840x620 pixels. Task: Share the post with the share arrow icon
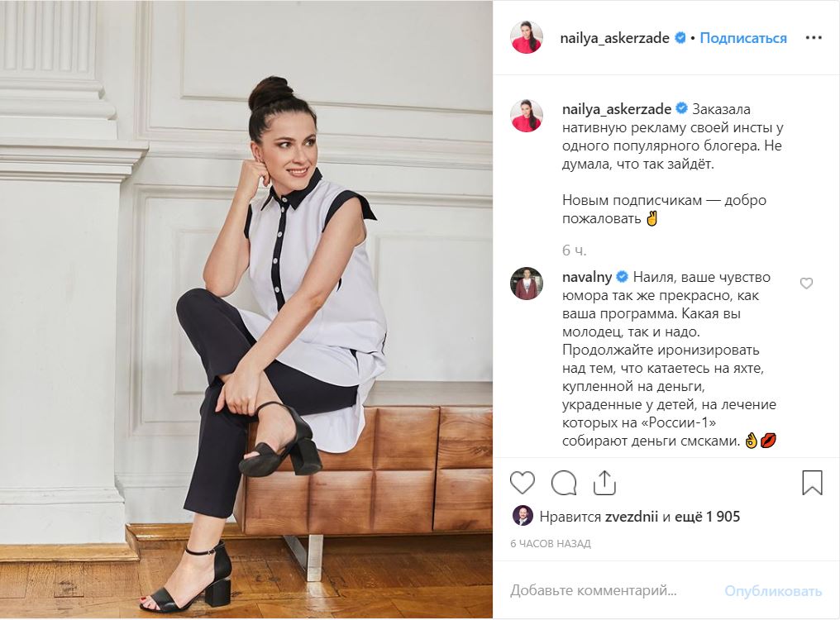coord(604,482)
